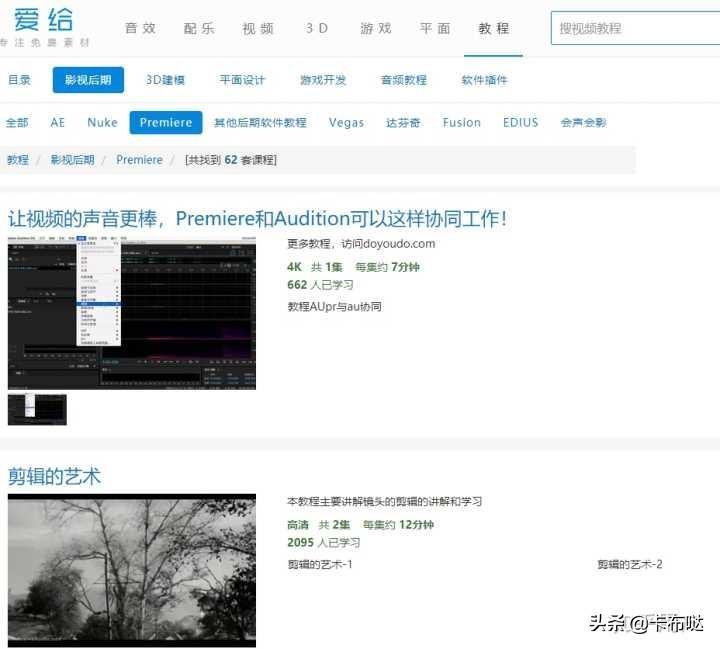Screen dimensions: 720x649
Task: Filter tutorials by Vegas
Action: [347, 123]
